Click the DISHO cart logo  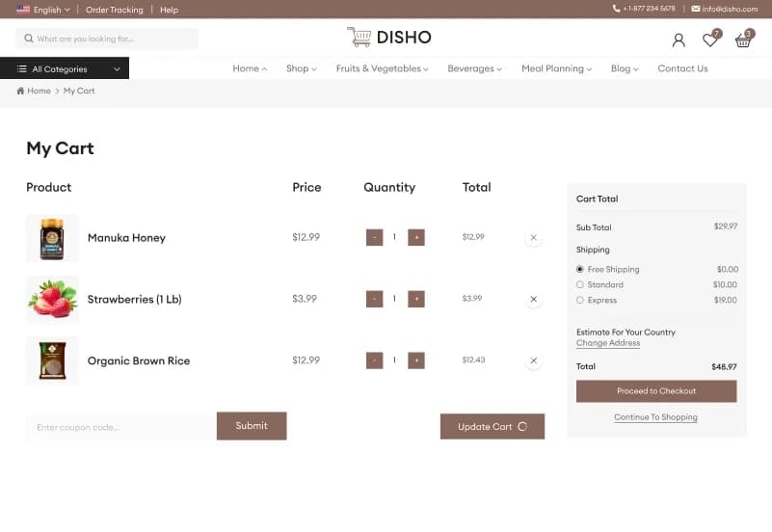point(389,37)
